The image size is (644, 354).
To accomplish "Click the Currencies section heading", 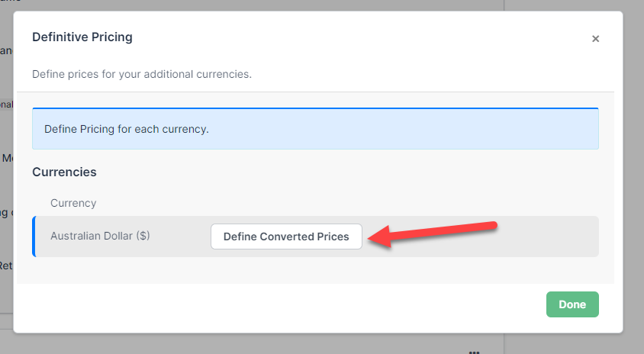I will 64,172.
